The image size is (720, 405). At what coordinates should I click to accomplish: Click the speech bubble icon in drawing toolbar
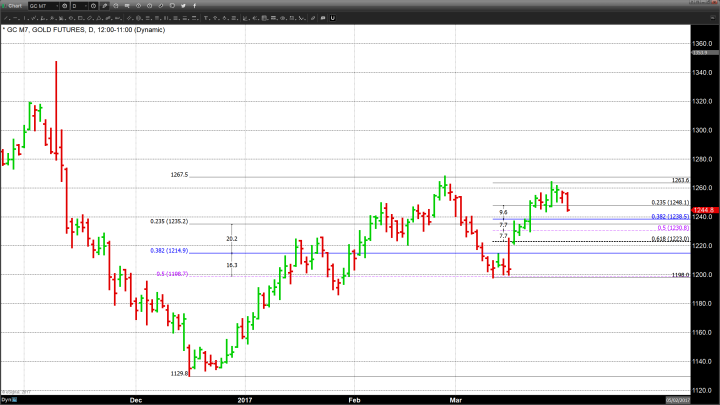(322, 17)
